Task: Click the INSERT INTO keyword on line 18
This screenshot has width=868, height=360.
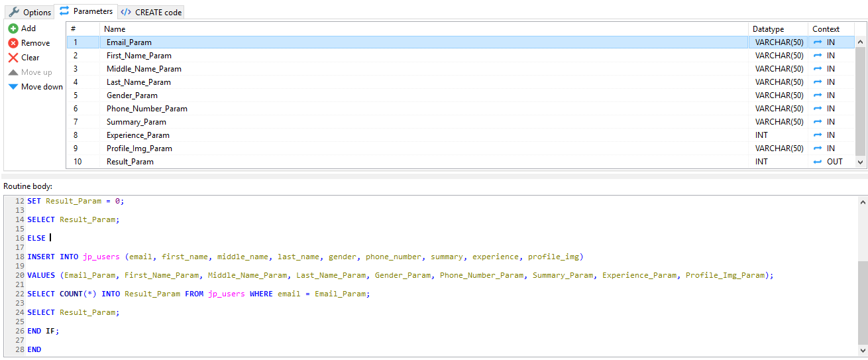Action: point(52,257)
